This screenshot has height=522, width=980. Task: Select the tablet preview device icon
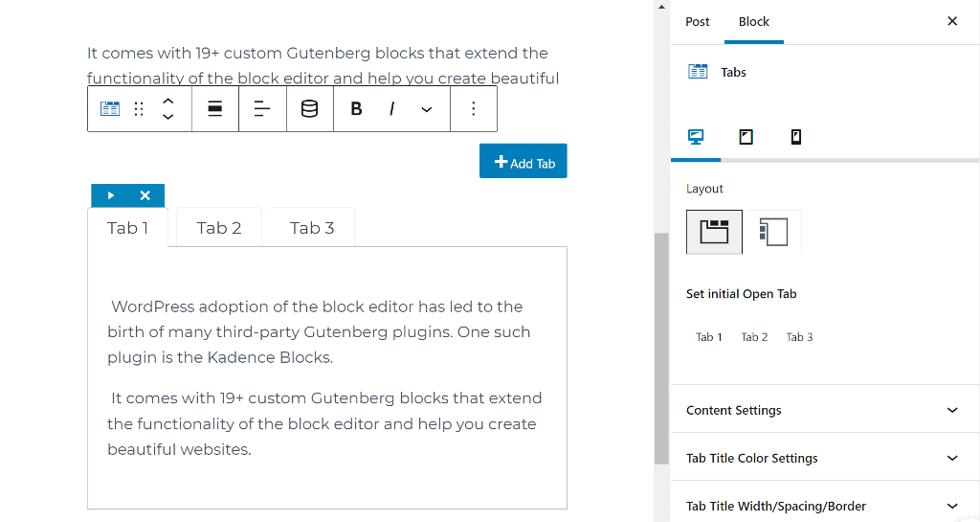pyautogui.click(x=746, y=137)
